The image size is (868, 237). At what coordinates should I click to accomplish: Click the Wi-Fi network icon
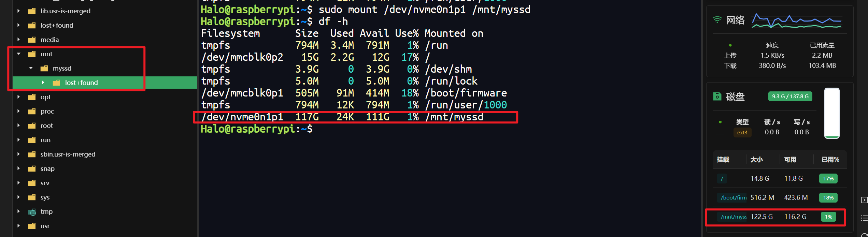pos(717,20)
